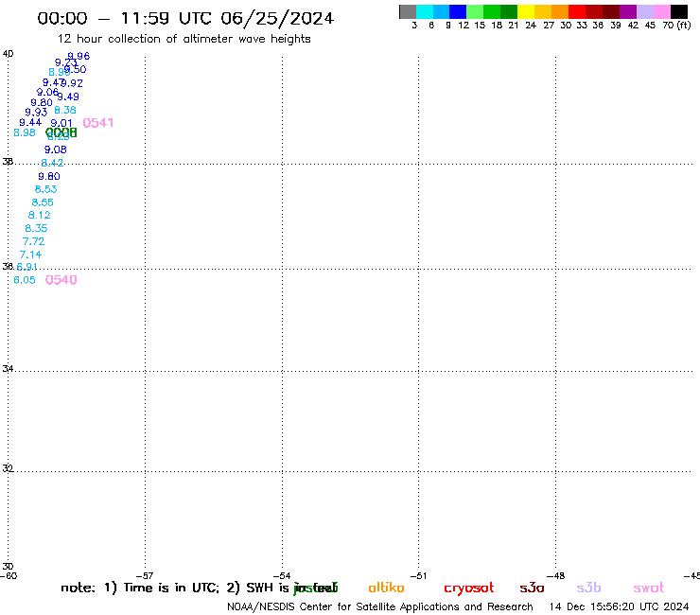Image resolution: width=700 pixels, height=615 pixels.
Task: Click the red 'cryosat' satellite legend label
Action: coord(469,589)
